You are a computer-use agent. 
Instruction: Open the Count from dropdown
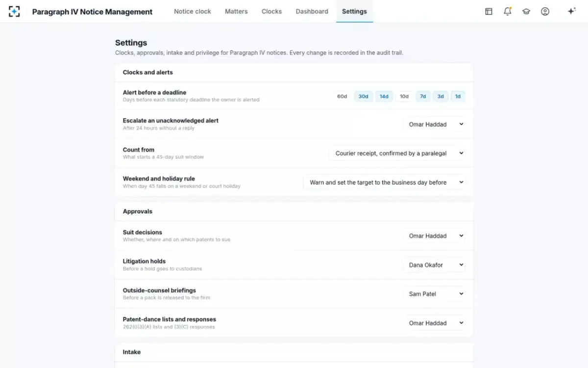(x=397, y=153)
